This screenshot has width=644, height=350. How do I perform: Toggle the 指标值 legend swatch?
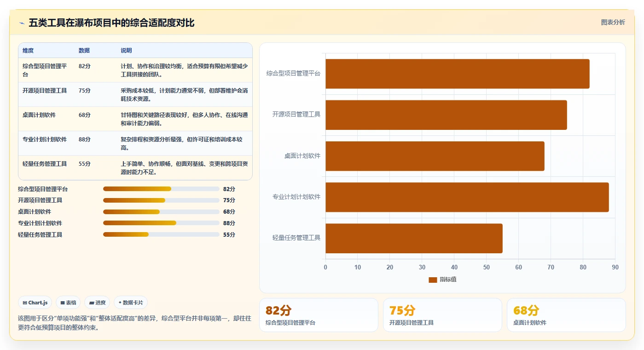[432, 280]
